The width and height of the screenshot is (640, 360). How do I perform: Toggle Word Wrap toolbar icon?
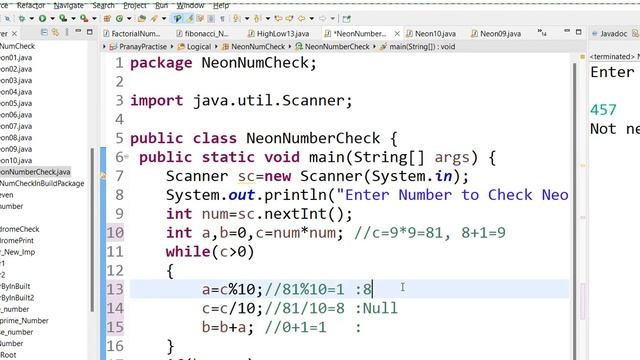(x=211, y=18)
